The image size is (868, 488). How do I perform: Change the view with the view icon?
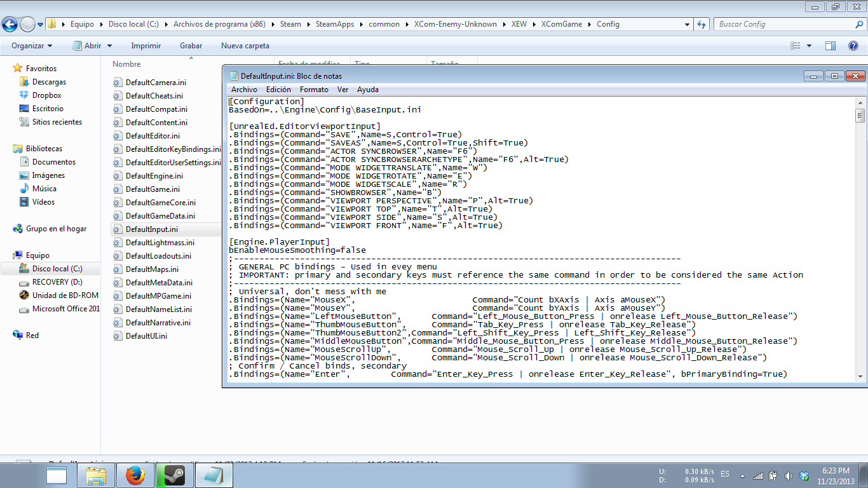795,46
